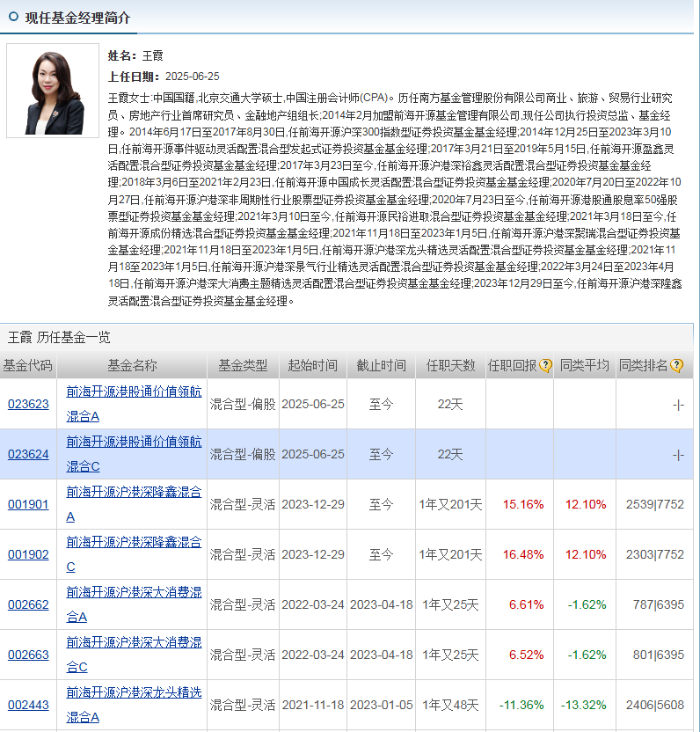
Task: Click the ranking 2303|7752 cell
Action: (655, 554)
